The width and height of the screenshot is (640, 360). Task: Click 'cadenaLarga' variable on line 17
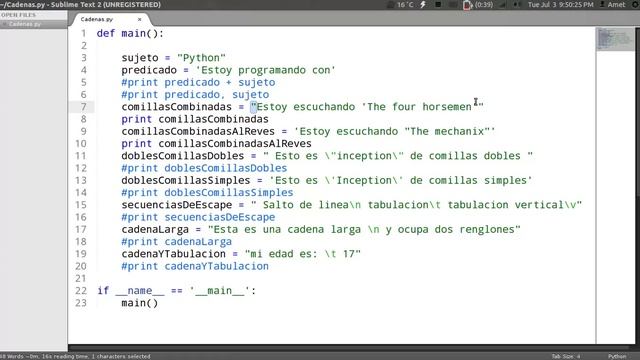click(x=155, y=229)
